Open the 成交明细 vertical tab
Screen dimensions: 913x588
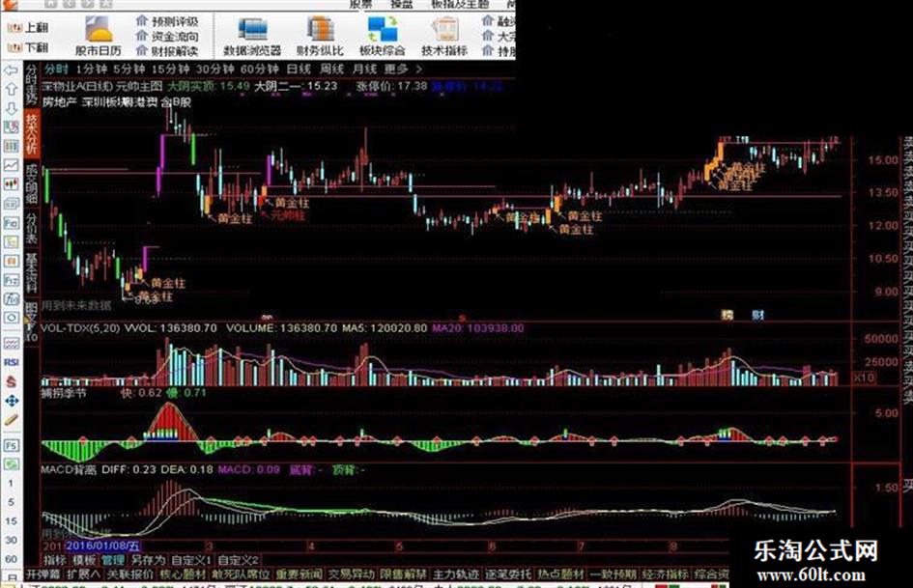pyautogui.click(x=32, y=183)
